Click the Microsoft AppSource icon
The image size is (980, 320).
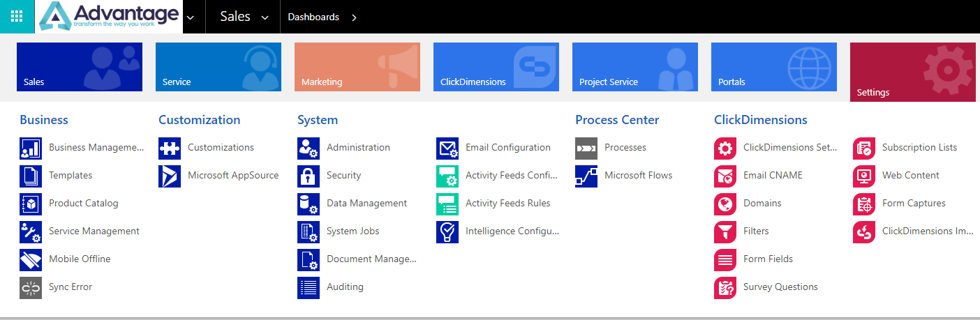pyautogui.click(x=170, y=176)
